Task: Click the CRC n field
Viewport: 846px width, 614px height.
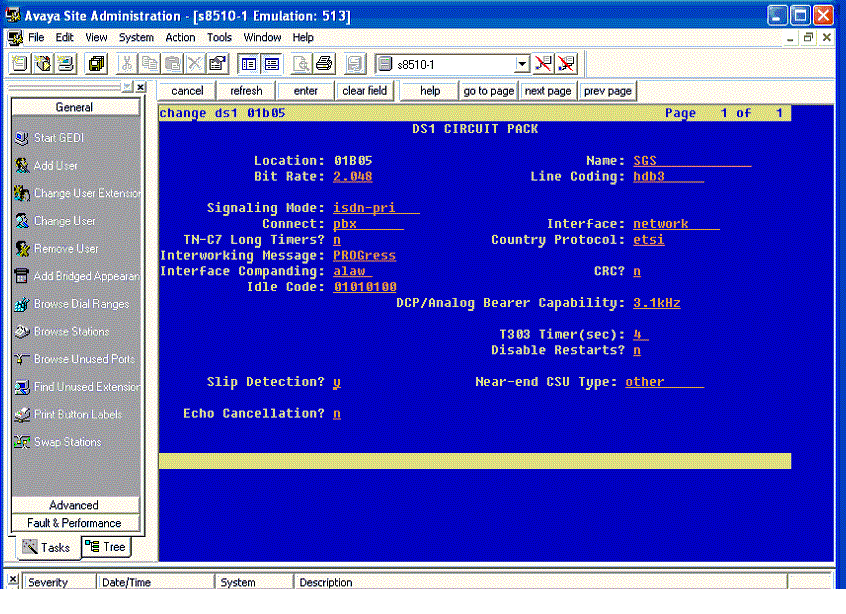Action: pos(637,271)
